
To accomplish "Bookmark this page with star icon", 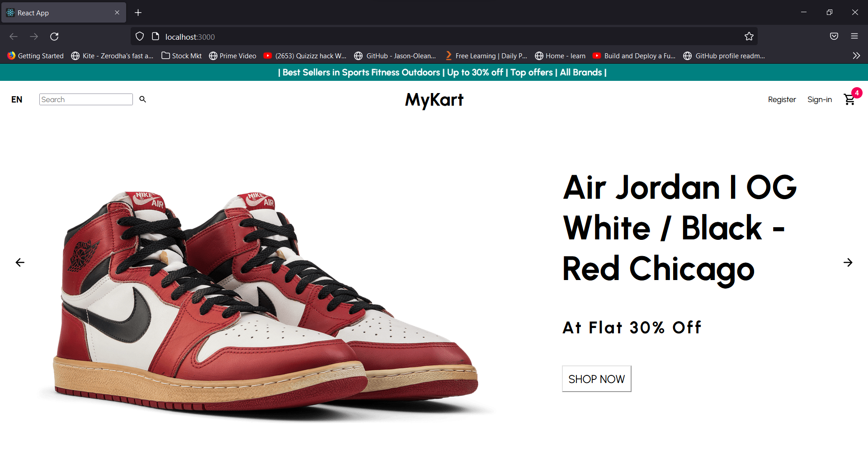I will tap(749, 37).
